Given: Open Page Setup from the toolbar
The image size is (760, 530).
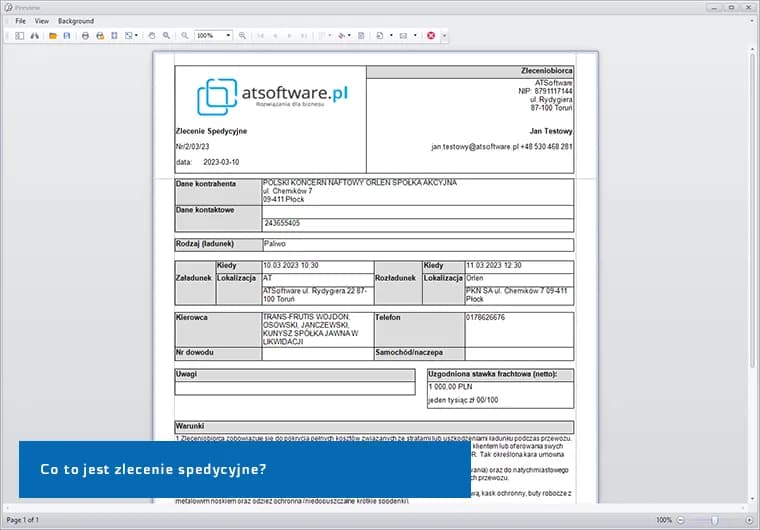Looking at the screenshot, I should tap(114, 35).
